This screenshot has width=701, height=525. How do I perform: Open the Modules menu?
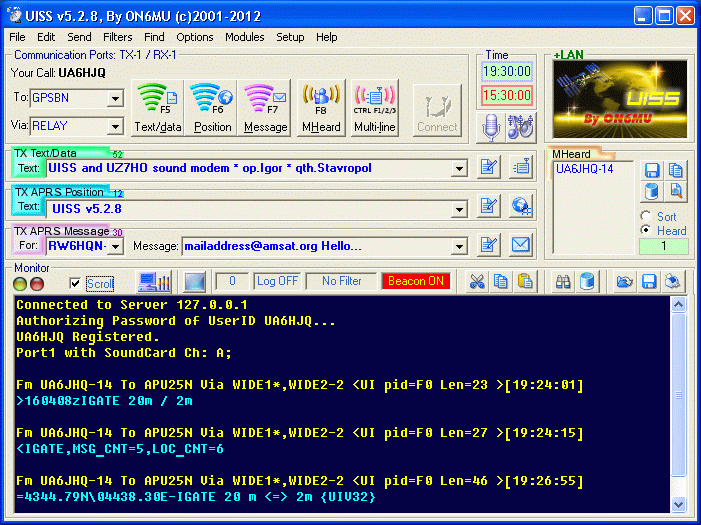(245, 37)
